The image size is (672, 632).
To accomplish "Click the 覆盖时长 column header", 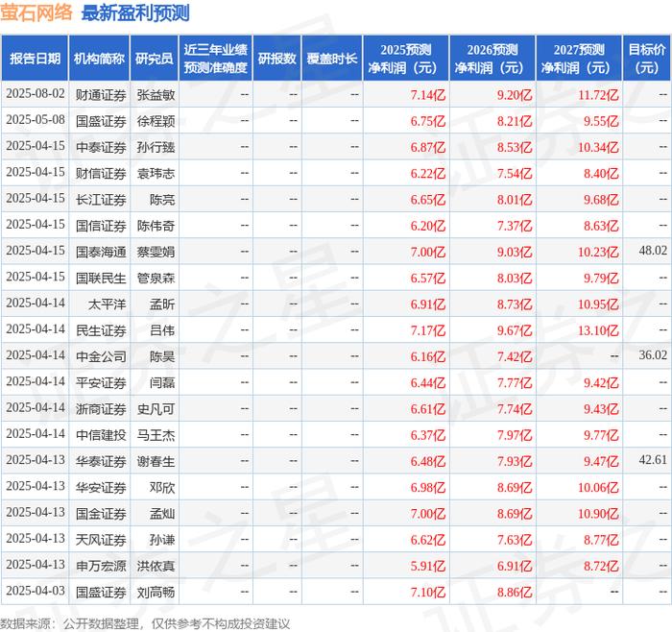I will coord(332,59).
